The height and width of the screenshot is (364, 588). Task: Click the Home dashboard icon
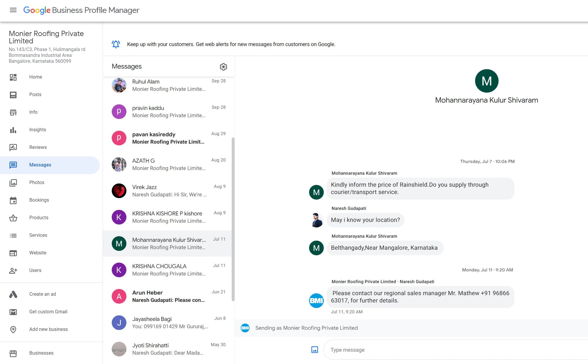tap(13, 77)
